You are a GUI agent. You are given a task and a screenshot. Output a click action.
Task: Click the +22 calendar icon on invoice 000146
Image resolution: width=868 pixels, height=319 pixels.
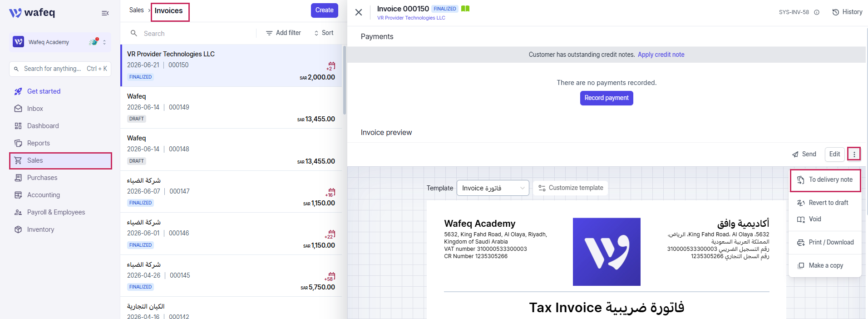click(330, 234)
